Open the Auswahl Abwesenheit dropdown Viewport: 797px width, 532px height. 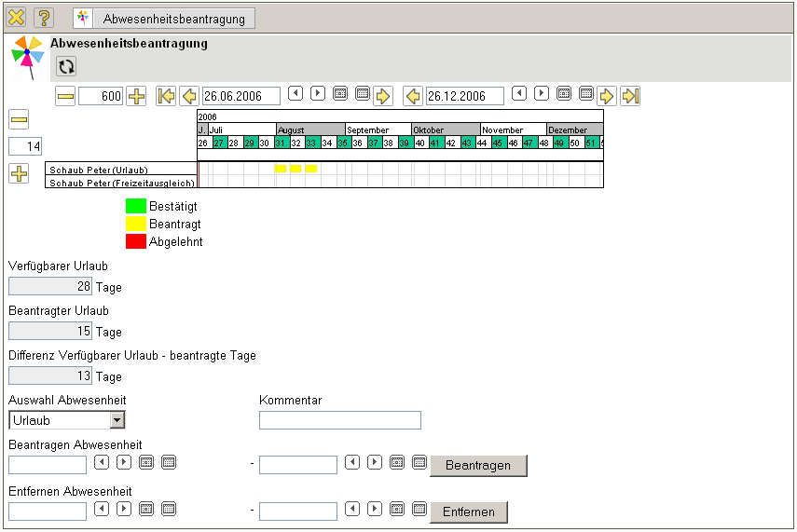pos(117,420)
